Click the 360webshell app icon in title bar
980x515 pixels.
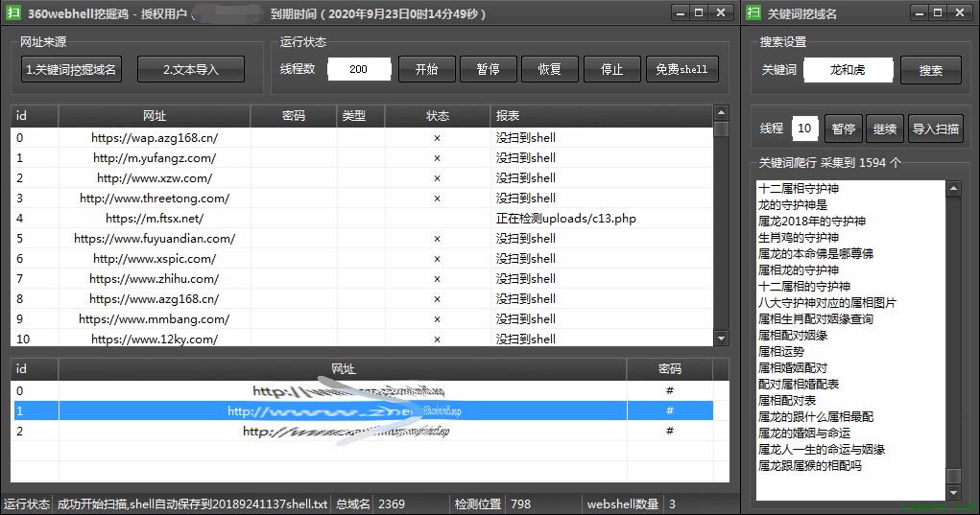click(13, 12)
